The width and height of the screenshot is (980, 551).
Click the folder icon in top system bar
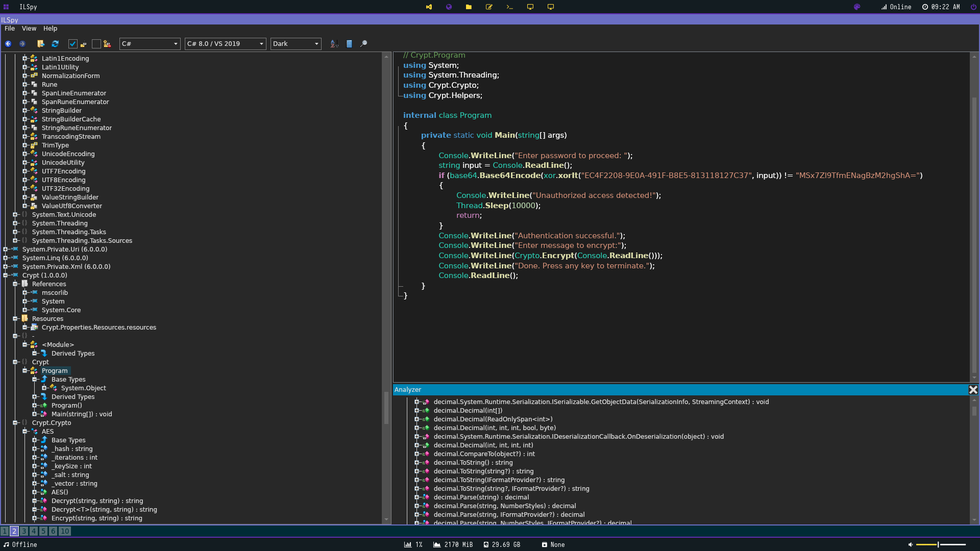click(469, 7)
